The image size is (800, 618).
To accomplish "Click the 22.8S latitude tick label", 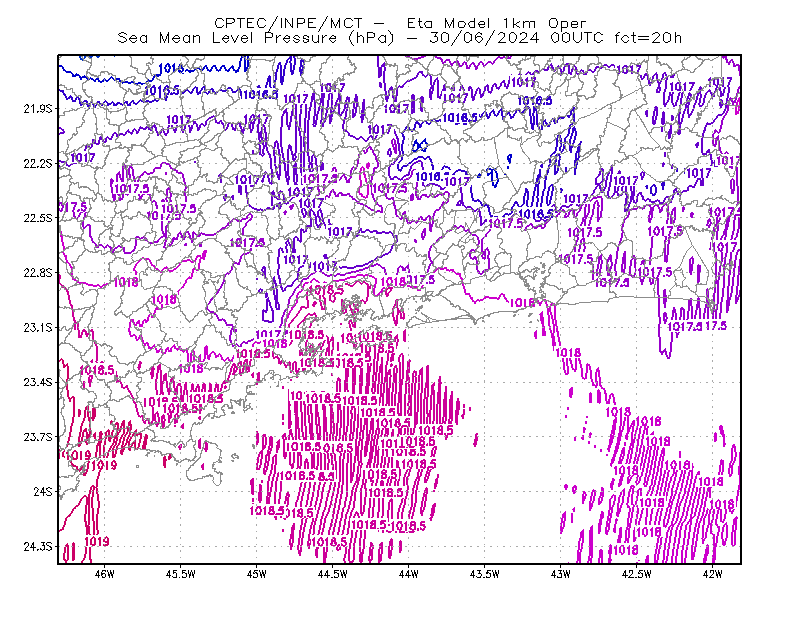I will (38, 273).
